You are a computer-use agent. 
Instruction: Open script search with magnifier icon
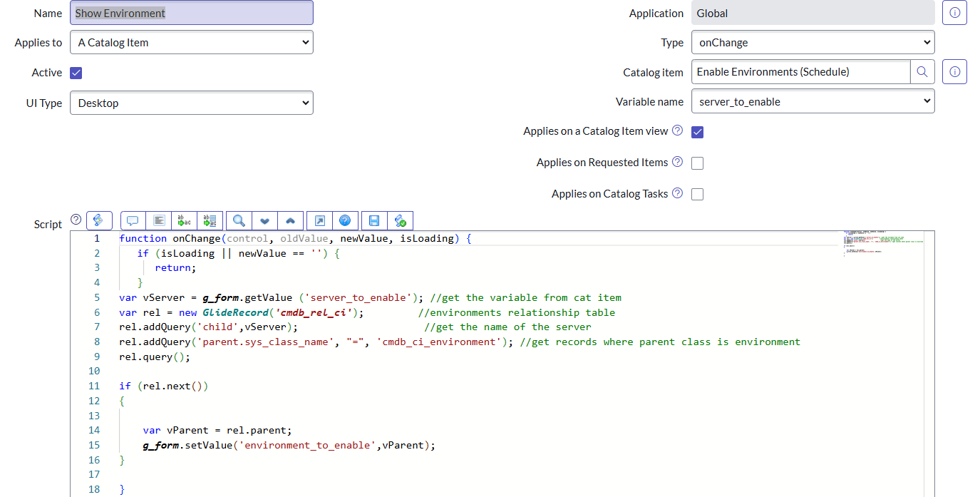click(239, 221)
